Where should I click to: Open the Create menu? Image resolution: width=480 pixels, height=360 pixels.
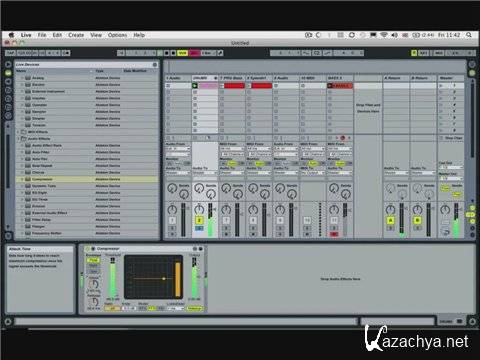tap(76, 35)
